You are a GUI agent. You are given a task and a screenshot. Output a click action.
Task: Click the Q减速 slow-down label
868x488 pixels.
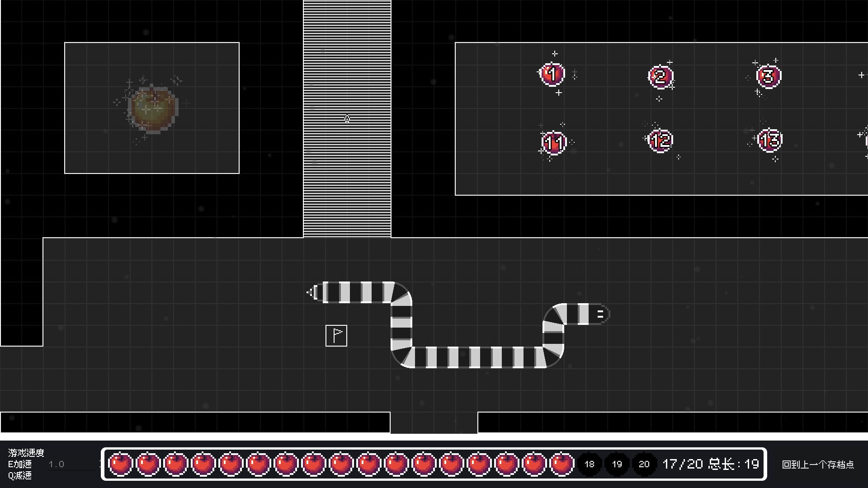click(x=20, y=475)
